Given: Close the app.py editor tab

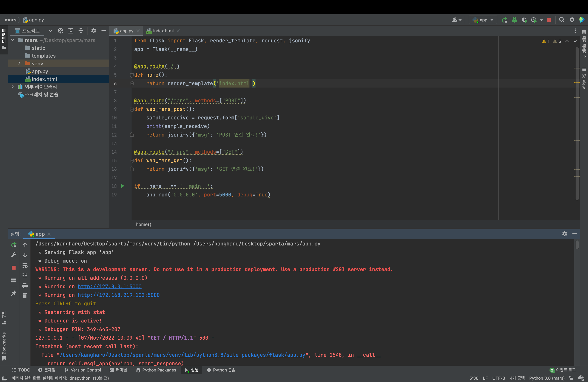Looking at the screenshot, I should [x=138, y=31].
